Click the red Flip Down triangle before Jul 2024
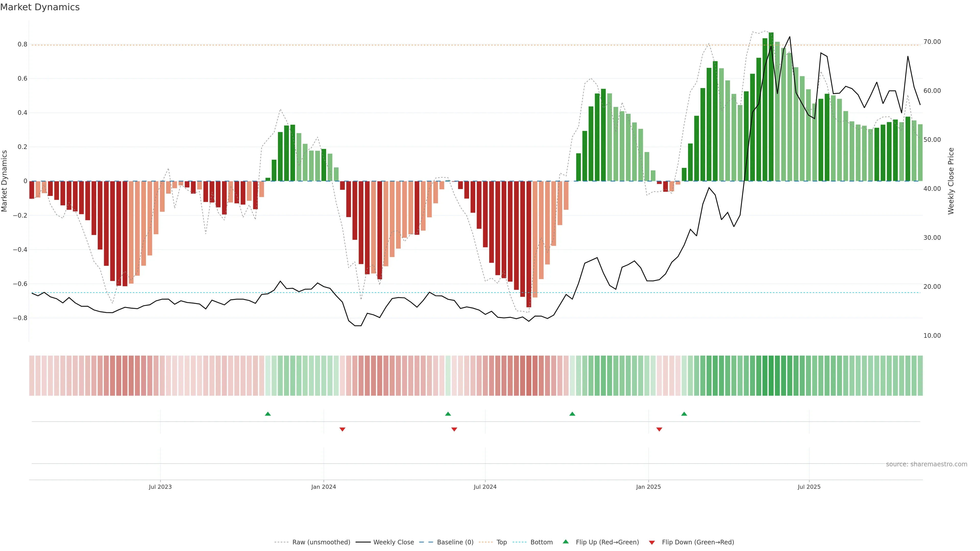 [454, 429]
